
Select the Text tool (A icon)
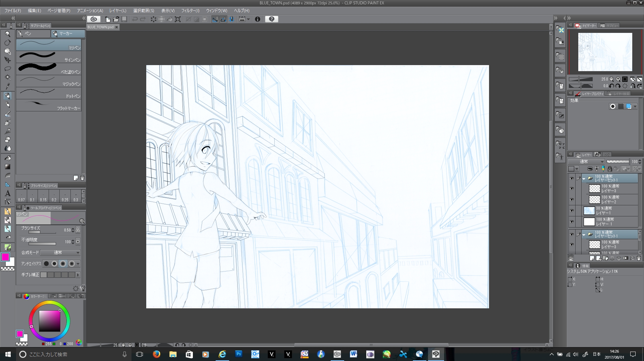click(x=7, y=193)
